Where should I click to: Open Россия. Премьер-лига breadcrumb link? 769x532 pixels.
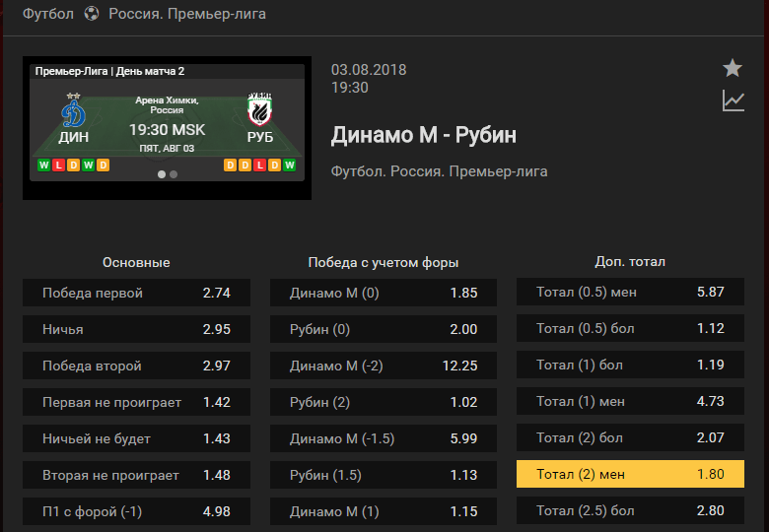(187, 14)
